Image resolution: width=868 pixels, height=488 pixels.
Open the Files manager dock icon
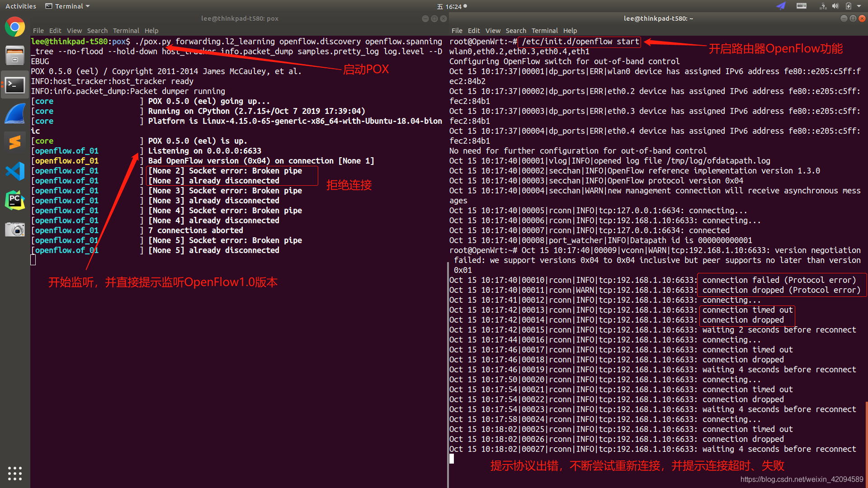[x=15, y=56]
